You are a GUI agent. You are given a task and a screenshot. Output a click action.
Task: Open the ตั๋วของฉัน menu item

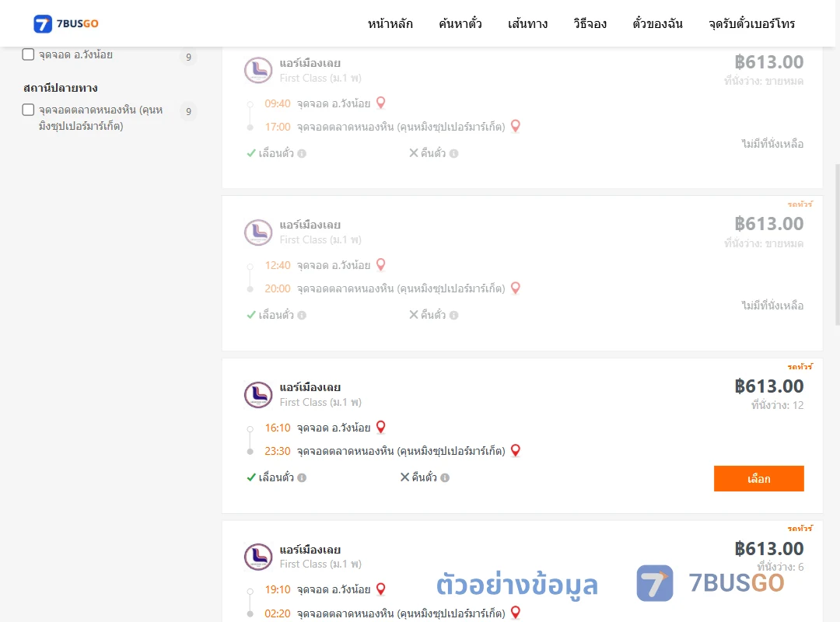pos(657,23)
